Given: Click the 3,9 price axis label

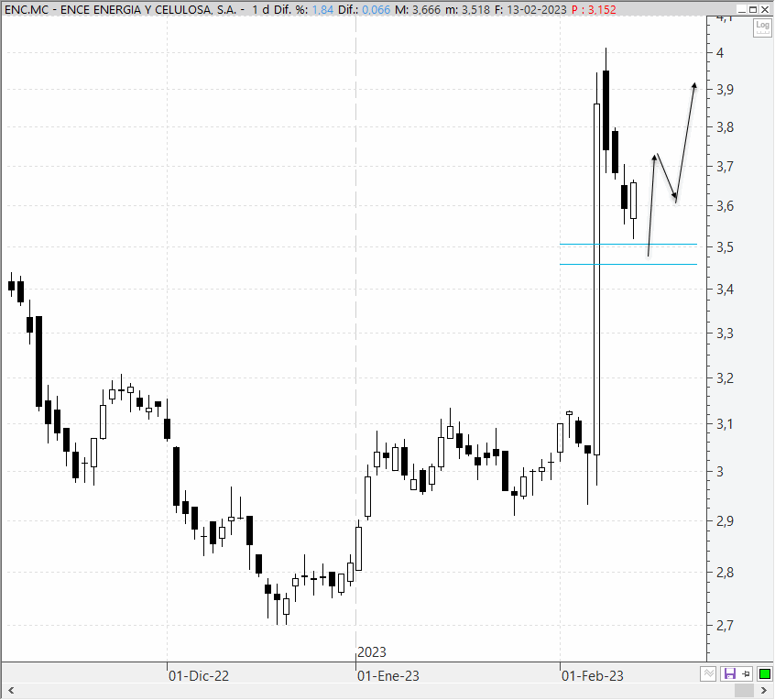Looking at the screenshot, I should tap(726, 90).
